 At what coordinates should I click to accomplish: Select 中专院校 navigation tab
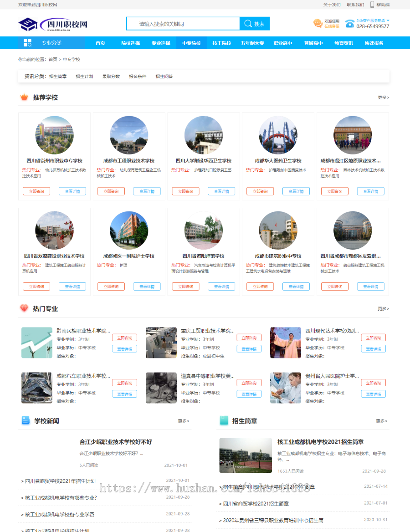[x=191, y=43]
